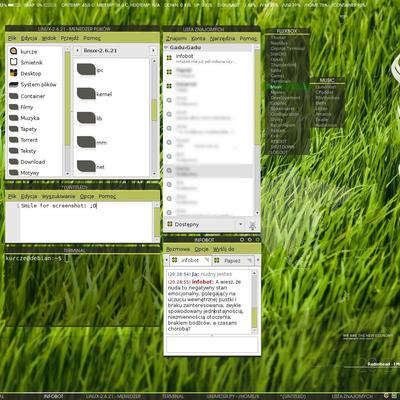This screenshot has height=400, width=400.
Task: Click INFOBOT button in bottom taskbar
Action: [x=53, y=396]
